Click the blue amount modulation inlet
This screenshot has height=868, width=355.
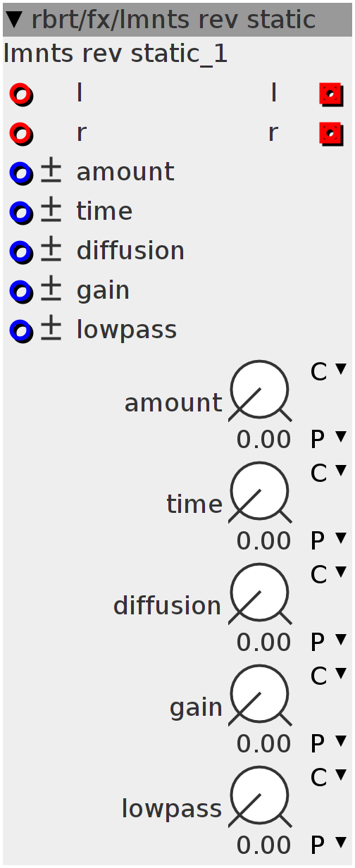tap(21, 173)
